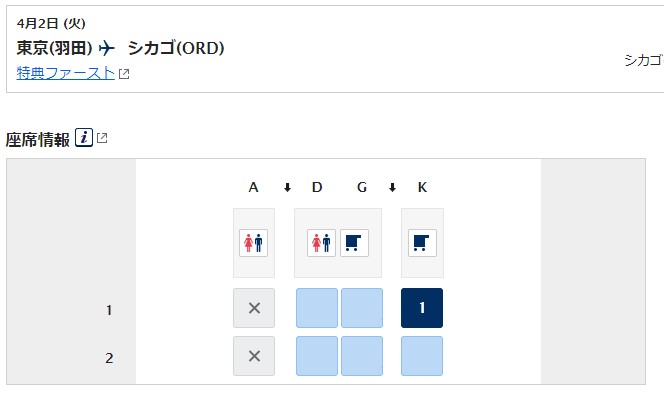Image resolution: width=664 pixels, height=411 pixels.
Task: Click the unavailable seat 1A
Action: point(254,308)
